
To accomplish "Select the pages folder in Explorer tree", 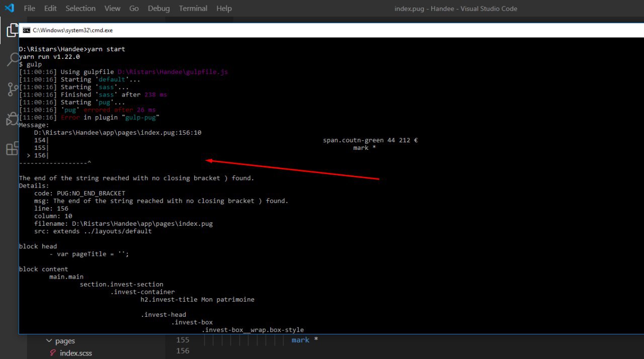I will (x=65, y=341).
